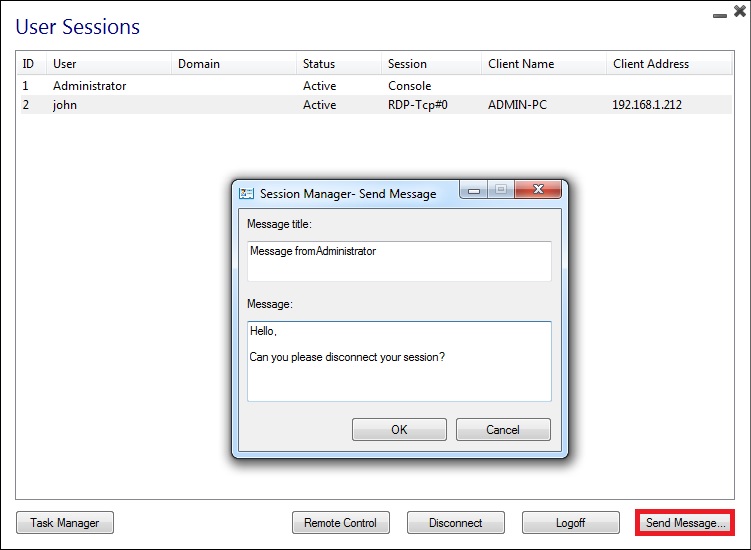Start Remote Control of the session

(340, 523)
